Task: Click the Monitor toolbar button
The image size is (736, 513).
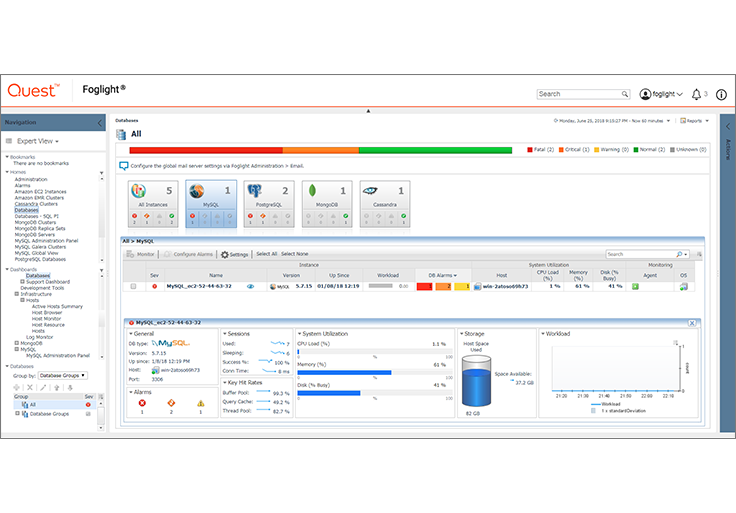Action: coord(140,254)
